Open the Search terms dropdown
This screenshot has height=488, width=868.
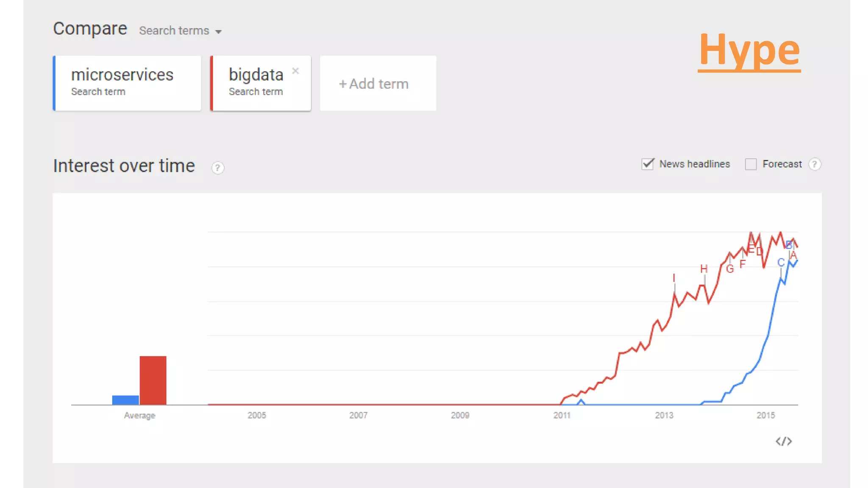point(174,31)
